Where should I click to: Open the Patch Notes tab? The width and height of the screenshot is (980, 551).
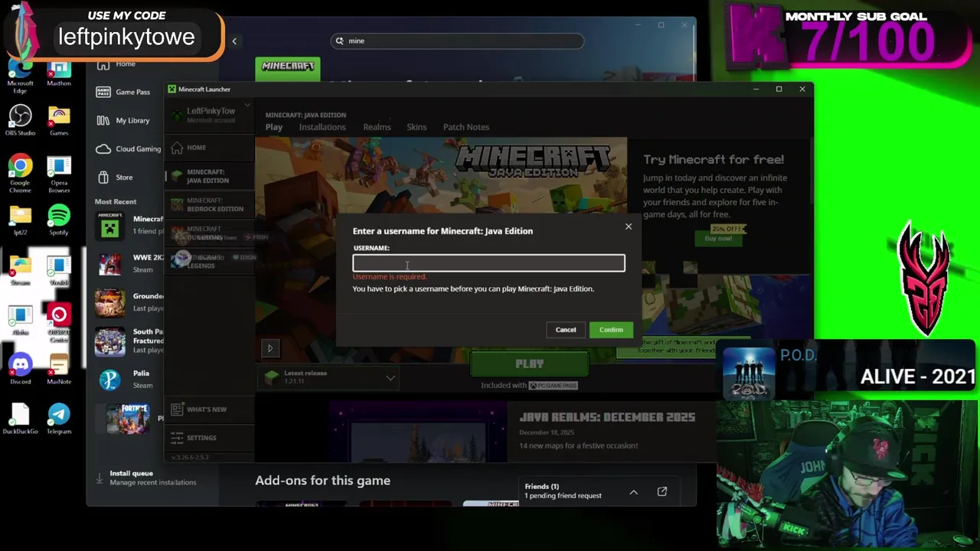click(x=465, y=127)
